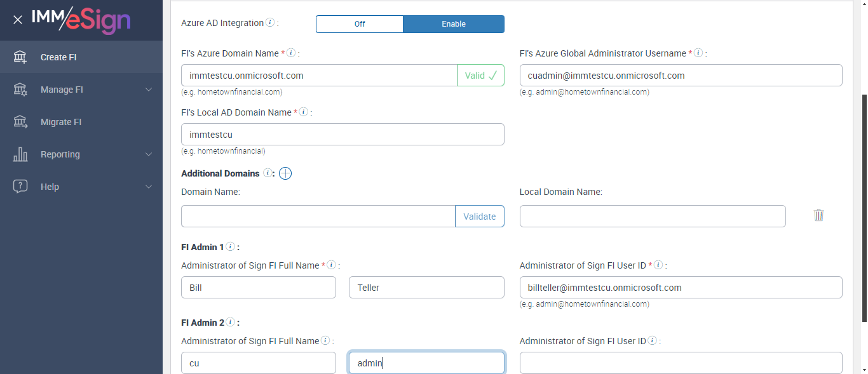Click the info icon next to FI Admin 1
This screenshot has height=374, width=868.
(230, 247)
